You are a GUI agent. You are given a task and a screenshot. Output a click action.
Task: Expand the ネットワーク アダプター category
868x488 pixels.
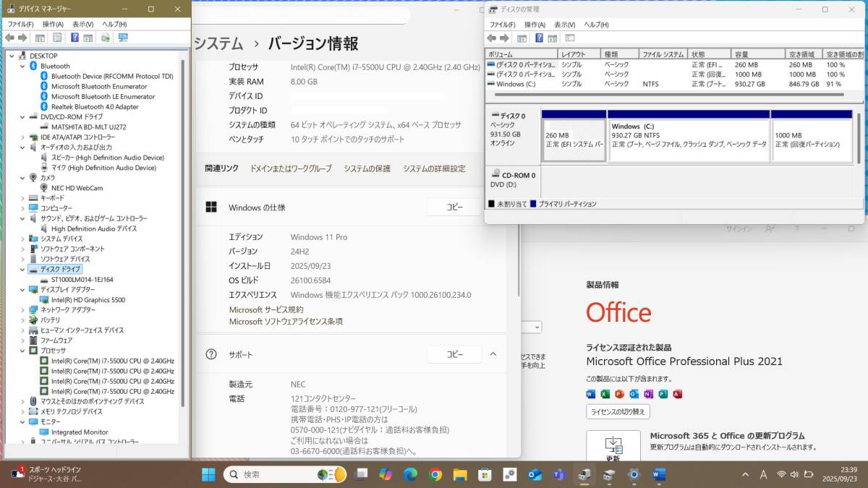point(23,309)
